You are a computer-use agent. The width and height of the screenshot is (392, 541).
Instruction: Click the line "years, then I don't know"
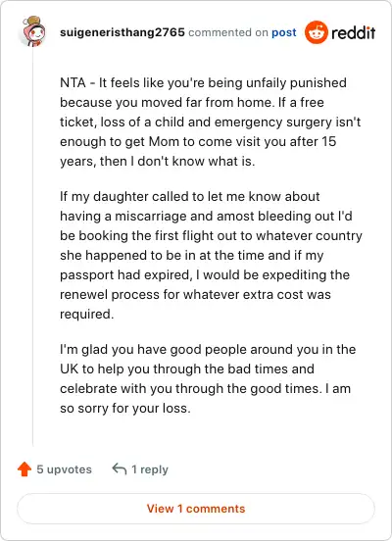tap(158, 161)
